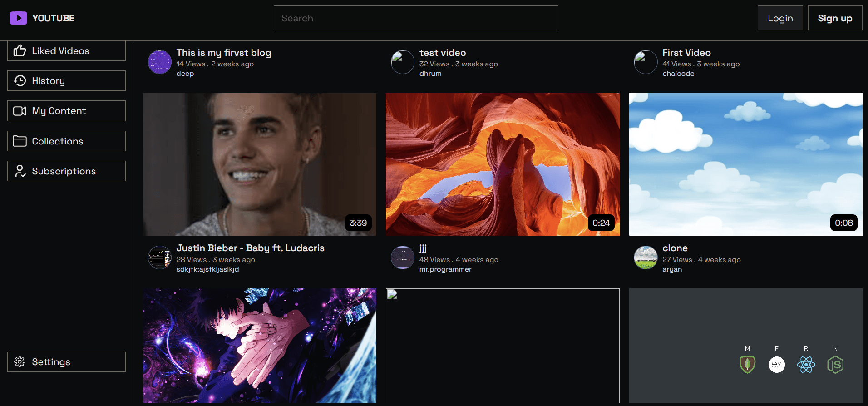
Task: Open the mr.programmer channel avatar
Action: [403, 257]
